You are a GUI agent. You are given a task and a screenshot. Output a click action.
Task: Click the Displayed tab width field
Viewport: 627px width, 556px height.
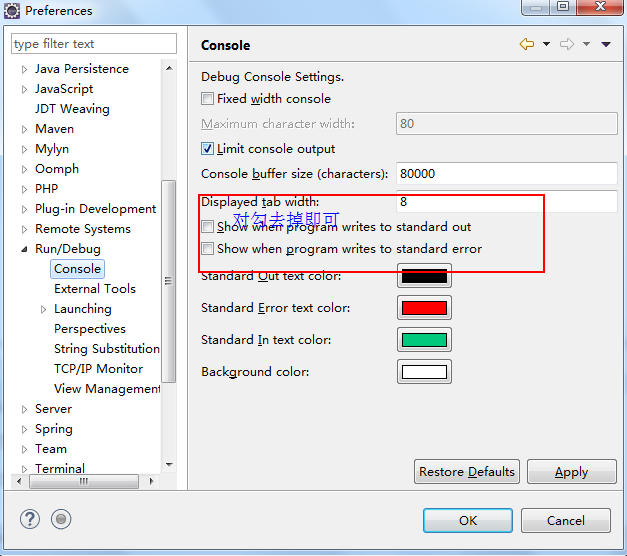(507, 202)
